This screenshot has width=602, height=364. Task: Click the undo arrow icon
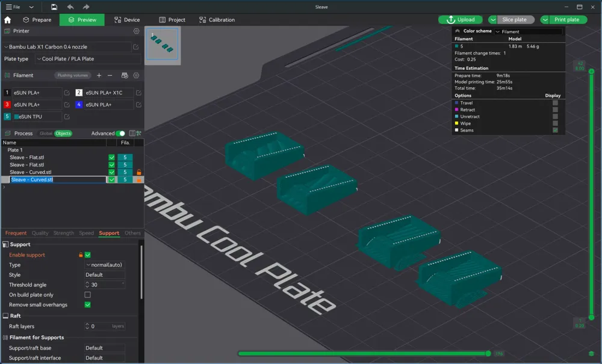point(70,7)
